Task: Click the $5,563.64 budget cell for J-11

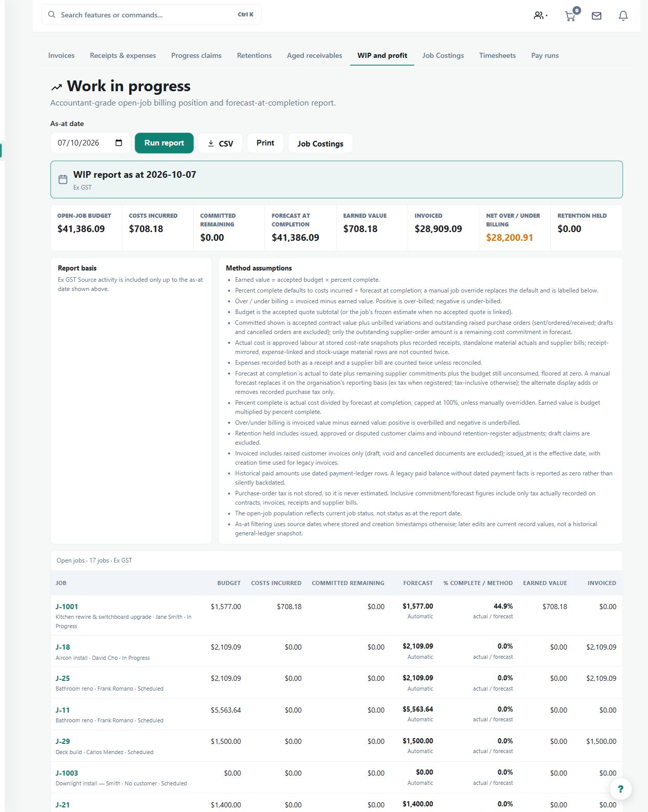Action: tap(226, 710)
